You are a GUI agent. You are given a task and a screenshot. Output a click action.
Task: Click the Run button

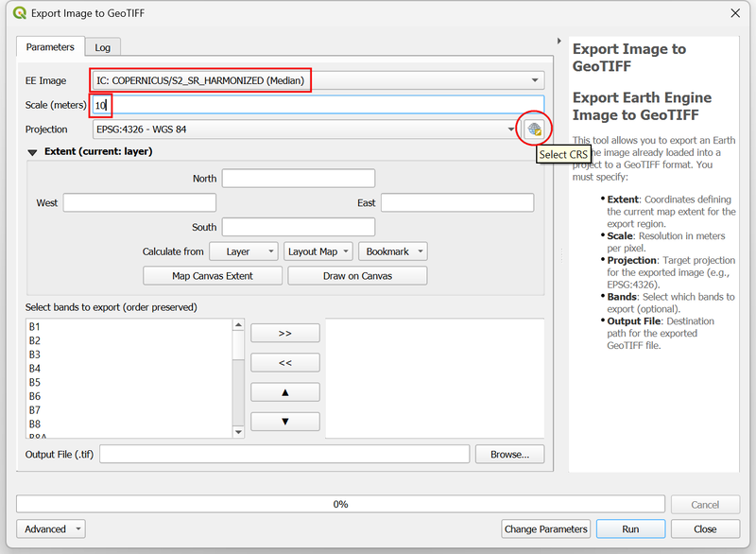(629, 528)
